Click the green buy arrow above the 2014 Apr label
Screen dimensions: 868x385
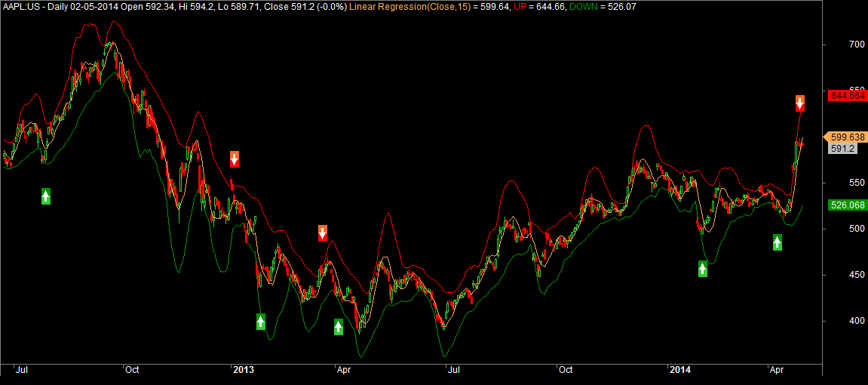click(x=778, y=242)
